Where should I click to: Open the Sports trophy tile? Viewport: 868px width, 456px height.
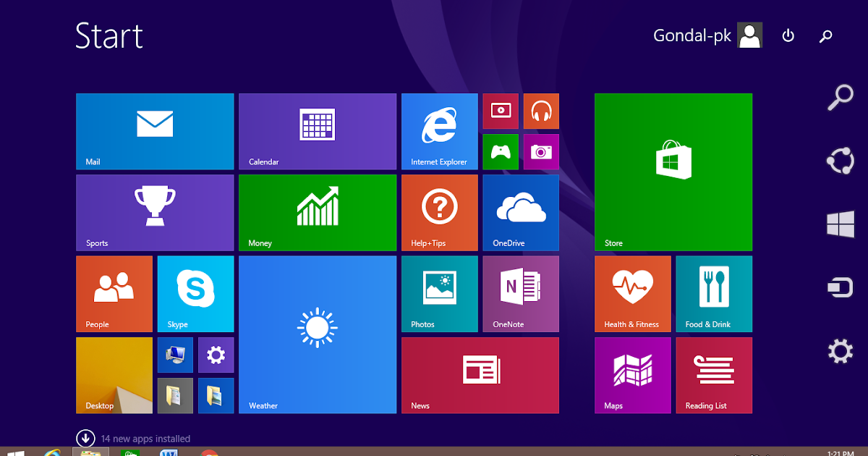(155, 213)
